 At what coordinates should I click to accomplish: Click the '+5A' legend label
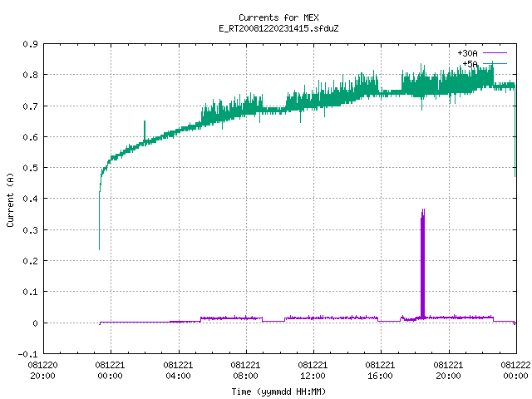(470, 64)
